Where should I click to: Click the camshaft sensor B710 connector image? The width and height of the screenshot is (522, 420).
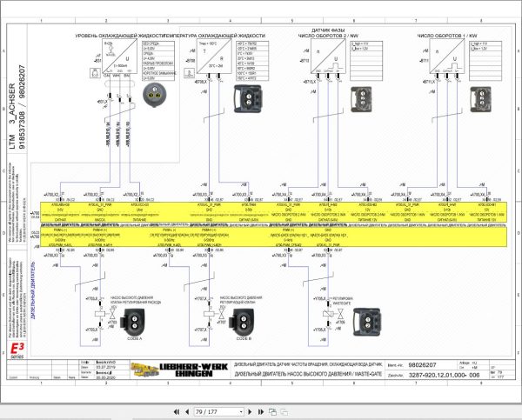pyautogui.click(x=361, y=99)
